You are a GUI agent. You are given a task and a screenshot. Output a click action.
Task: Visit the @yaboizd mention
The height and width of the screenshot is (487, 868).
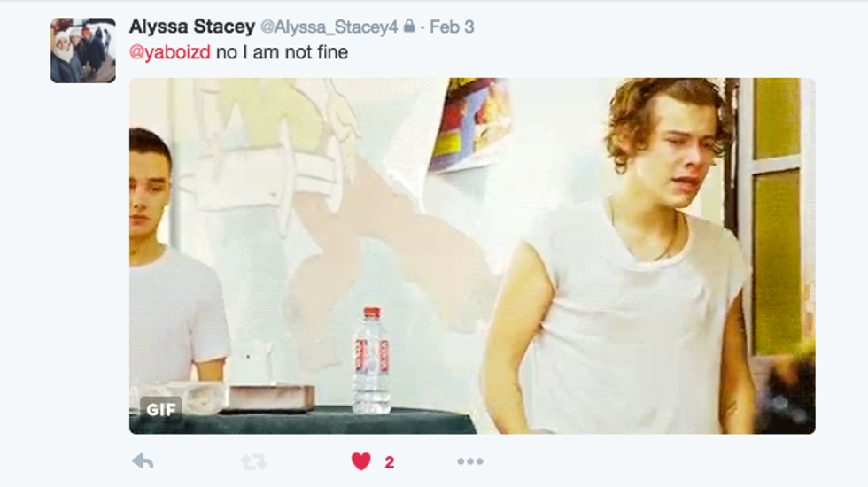pos(169,52)
